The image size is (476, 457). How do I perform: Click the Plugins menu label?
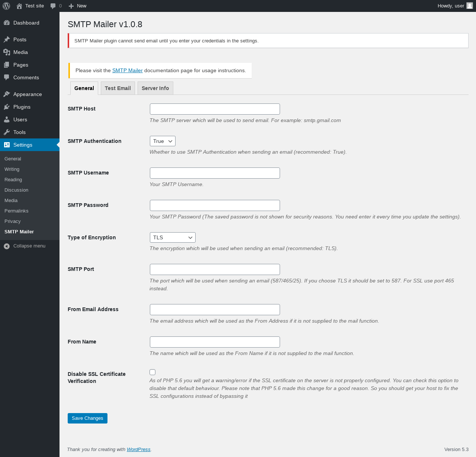coord(22,107)
